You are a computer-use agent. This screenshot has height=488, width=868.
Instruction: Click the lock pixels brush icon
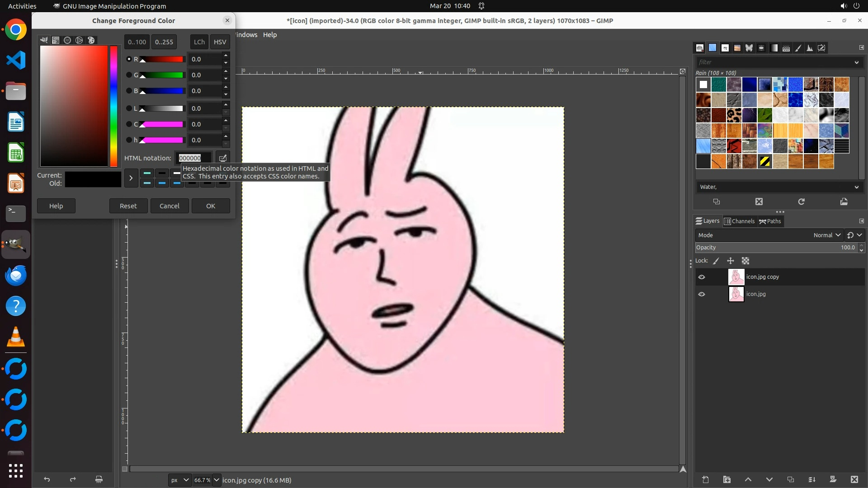tap(716, 261)
